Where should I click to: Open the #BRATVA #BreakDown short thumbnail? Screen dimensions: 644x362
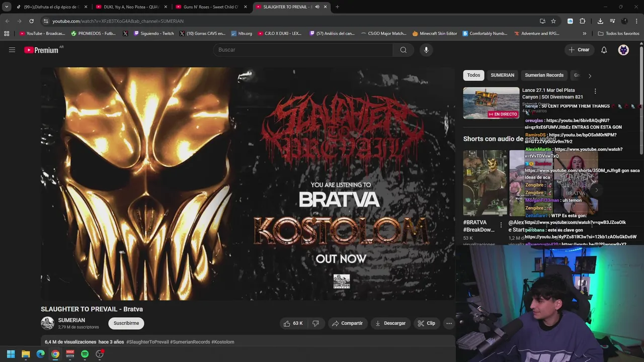pos(485,183)
